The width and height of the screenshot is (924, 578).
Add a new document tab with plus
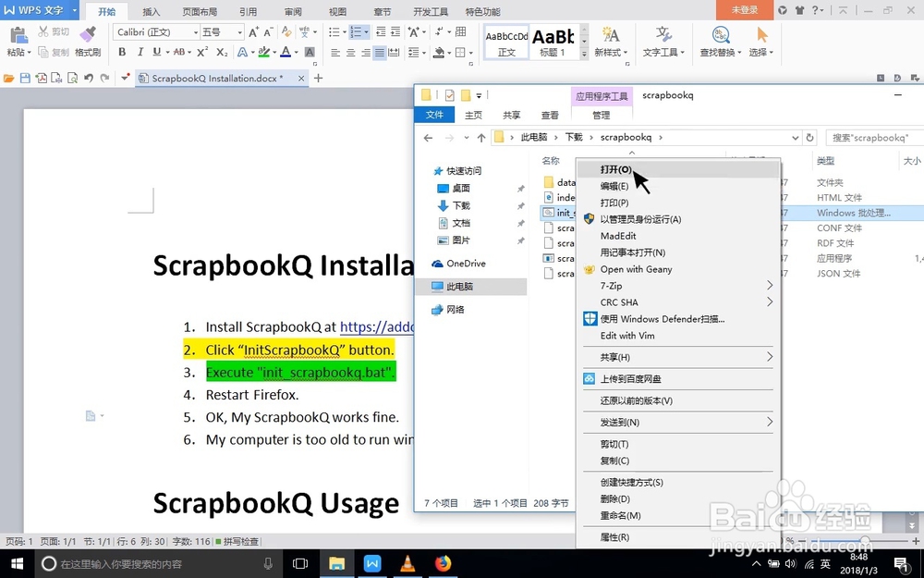click(x=318, y=78)
